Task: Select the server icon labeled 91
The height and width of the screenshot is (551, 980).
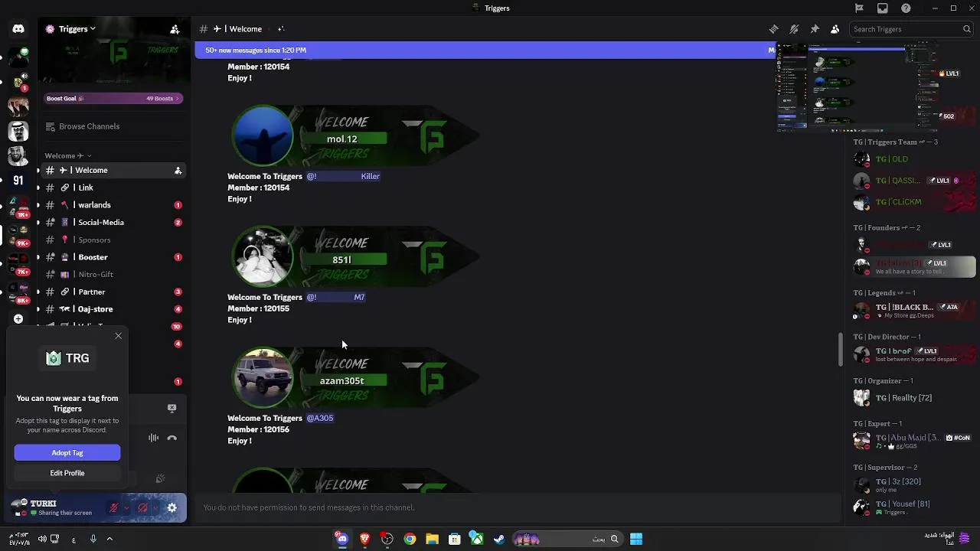Action: [18, 181]
